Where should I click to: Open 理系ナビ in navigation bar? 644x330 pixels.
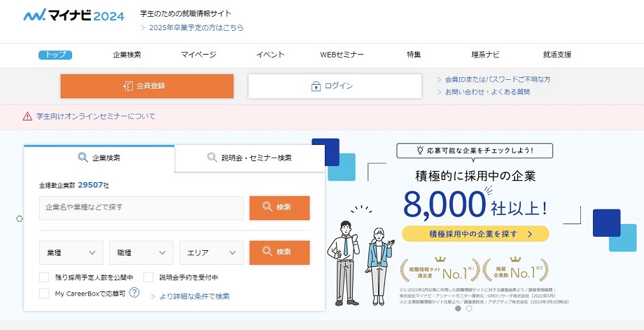[x=485, y=55]
